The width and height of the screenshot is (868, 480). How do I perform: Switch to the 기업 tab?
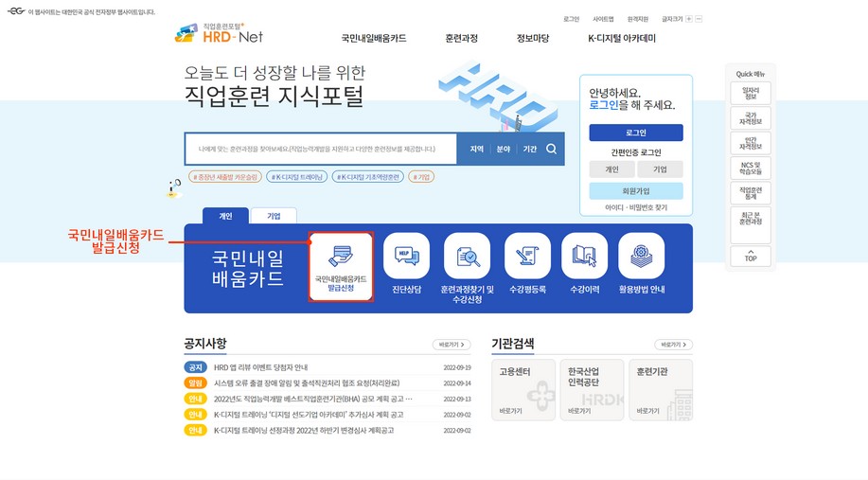coord(274,216)
